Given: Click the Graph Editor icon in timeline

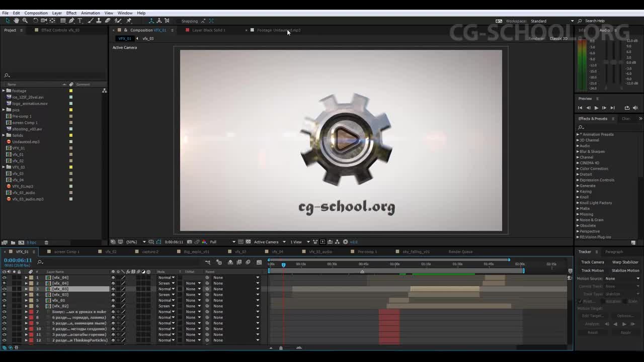Looking at the screenshot, I should (x=259, y=262).
